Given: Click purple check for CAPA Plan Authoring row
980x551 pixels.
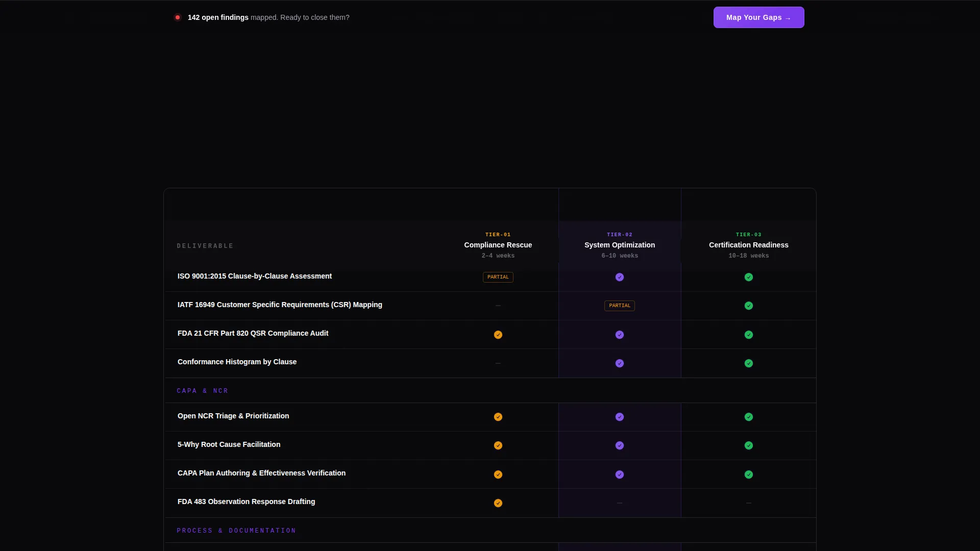Looking at the screenshot, I should click(620, 474).
